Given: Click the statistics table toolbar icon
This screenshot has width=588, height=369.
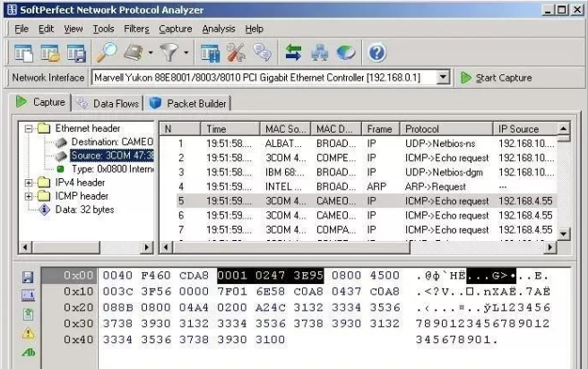Looking at the screenshot, I should tap(210, 53).
